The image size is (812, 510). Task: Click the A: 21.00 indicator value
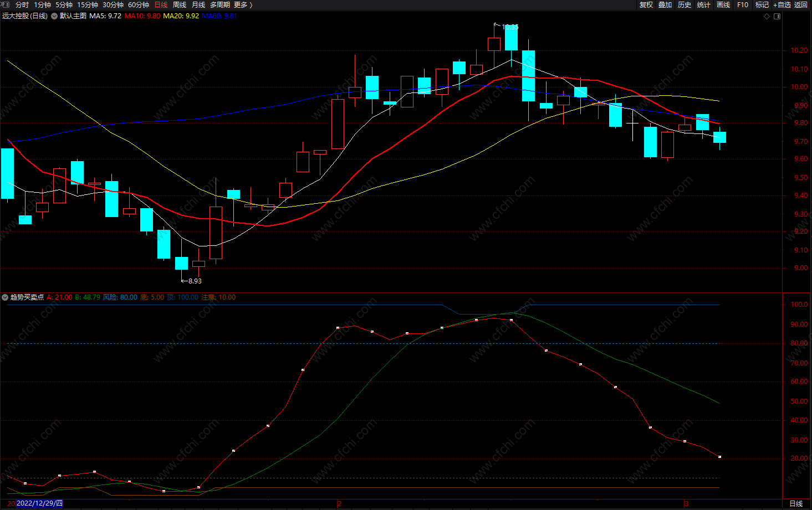point(59,297)
